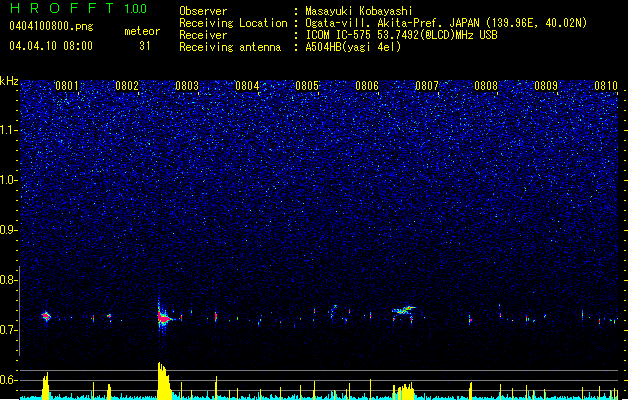
Task: Click the 0.6 kHz axis label
Action: [8, 380]
